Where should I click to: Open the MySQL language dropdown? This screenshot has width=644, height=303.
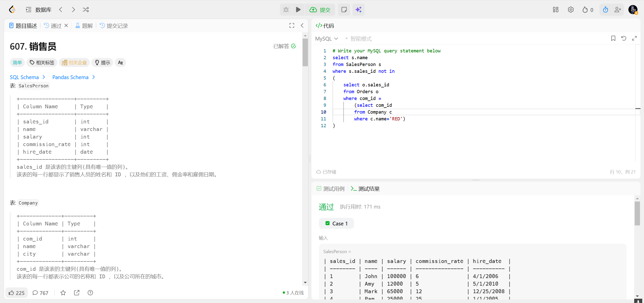[x=327, y=39]
